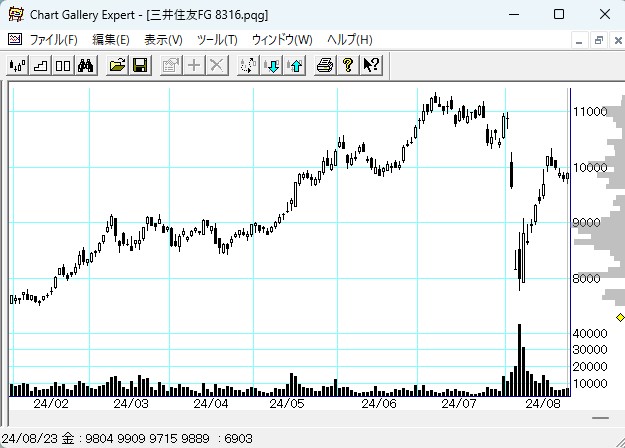
Task: Open the 表示(V) menu
Action: 163,40
